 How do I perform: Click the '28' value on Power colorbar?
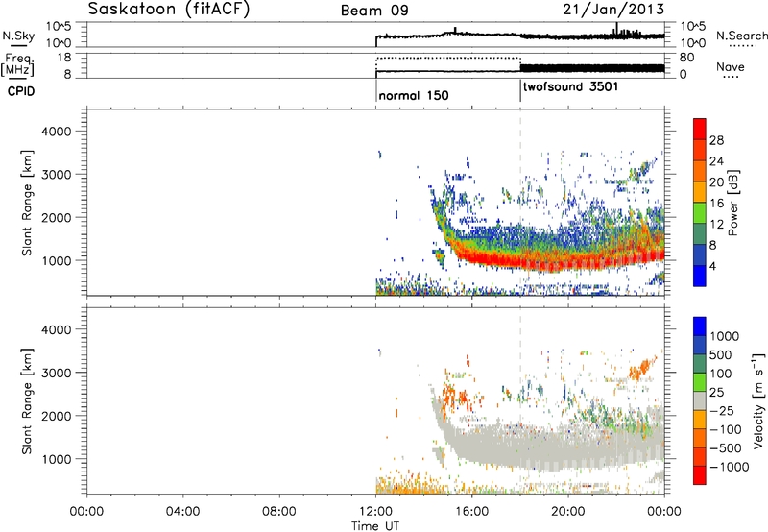click(x=716, y=141)
